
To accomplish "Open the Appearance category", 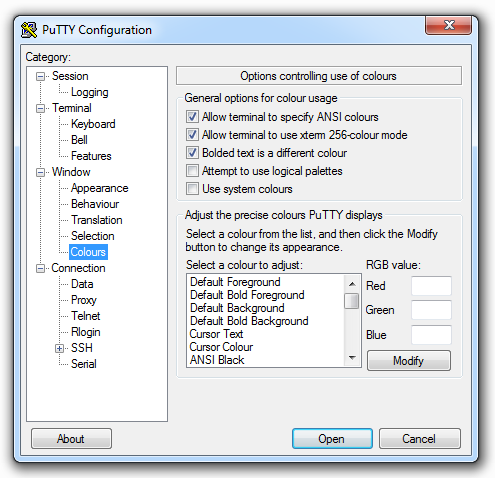I will tap(99, 188).
